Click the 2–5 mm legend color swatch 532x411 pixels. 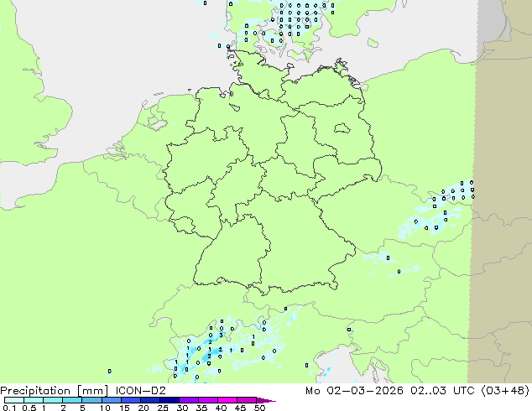coord(72,400)
